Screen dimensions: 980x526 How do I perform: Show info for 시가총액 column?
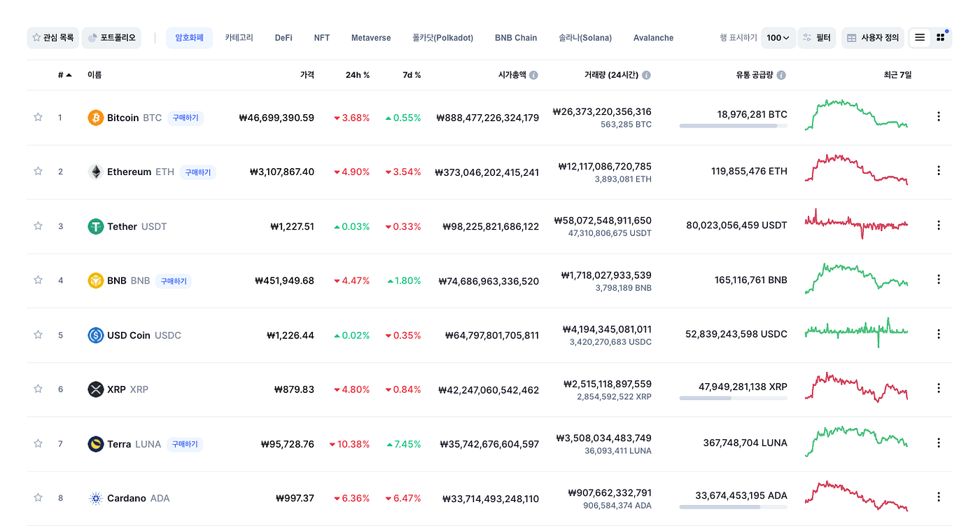pos(534,75)
